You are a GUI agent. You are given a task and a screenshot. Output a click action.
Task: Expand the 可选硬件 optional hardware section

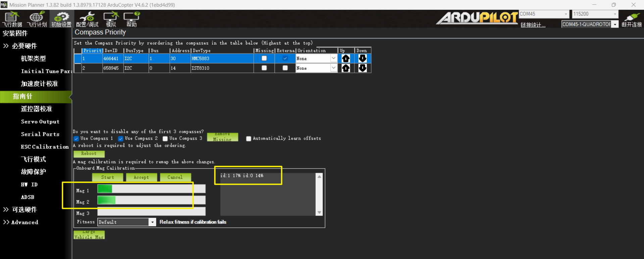click(24, 210)
